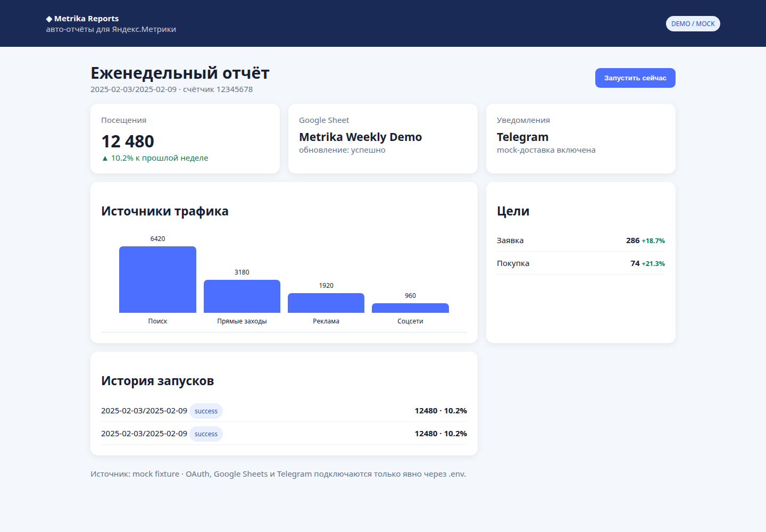Image resolution: width=766 pixels, height=532 pixels.
Task: Click the Metrika Reports diamond logo icon
Action: pyautogui.click(x=49, y=19)
